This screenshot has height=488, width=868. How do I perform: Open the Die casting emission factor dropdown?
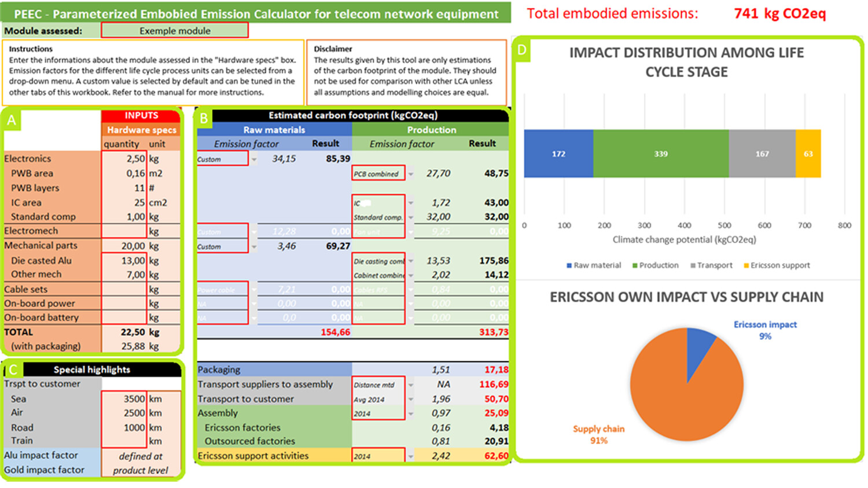pos(411,261)
